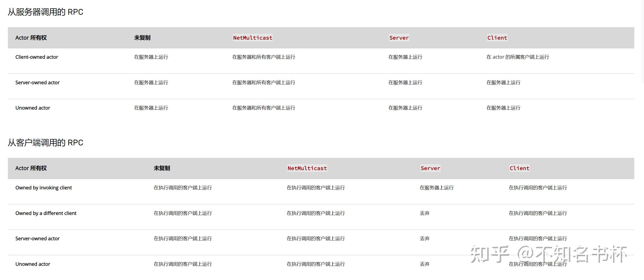Select the 'Owned by a different client' row label
The width and height of the screenshot is (644, 280).
[x=46, y=213]
